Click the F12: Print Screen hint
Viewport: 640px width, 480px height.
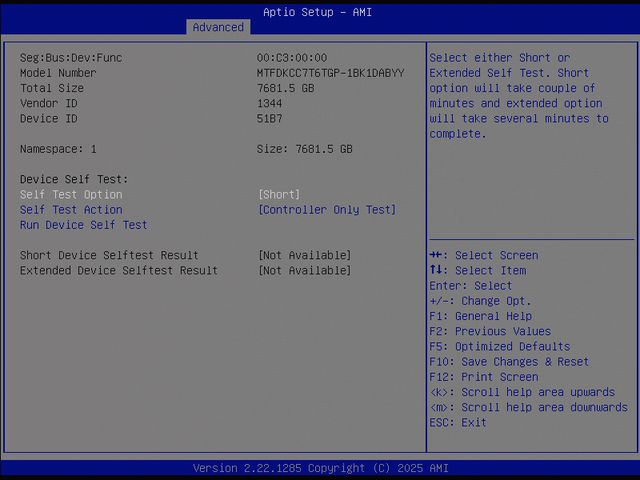(x=484, y=377)
